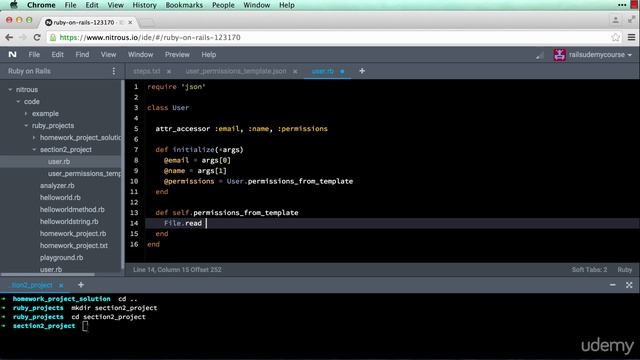Click the file tree horizontal scrollbar
This screenshot has width=640, height=360.
[48, 275]
